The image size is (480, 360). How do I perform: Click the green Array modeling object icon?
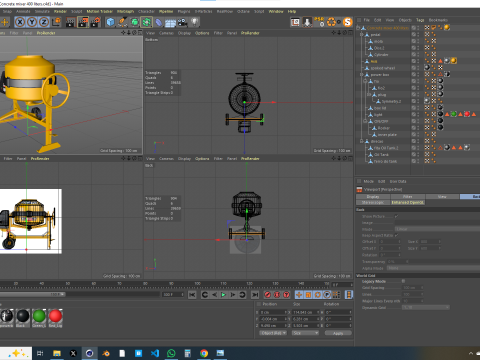(147, 22)
